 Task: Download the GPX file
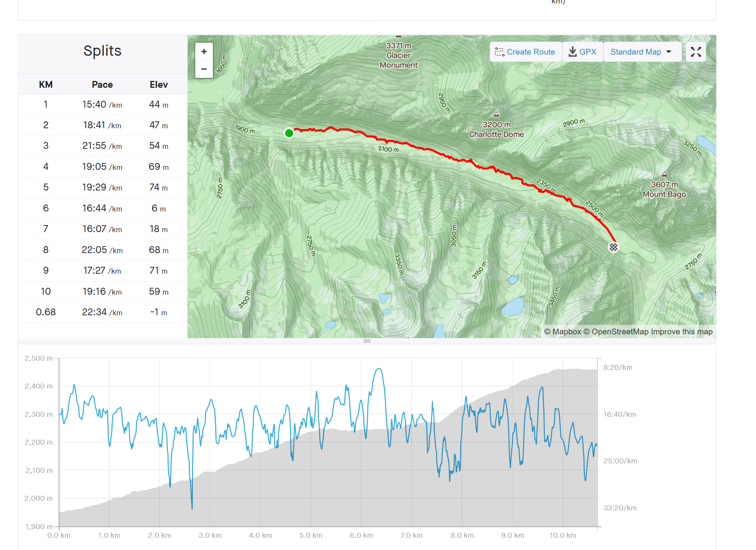point(582,52)
